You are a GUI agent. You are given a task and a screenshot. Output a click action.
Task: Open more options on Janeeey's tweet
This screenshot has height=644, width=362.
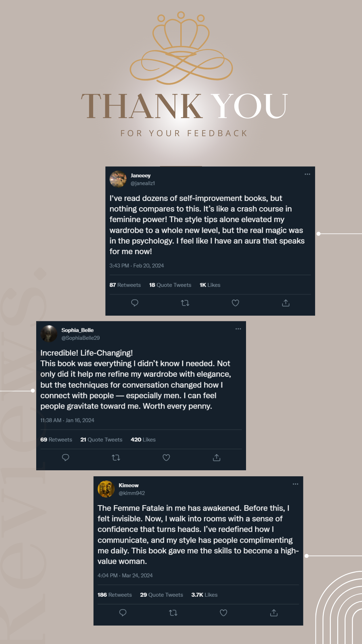[307, 174]
